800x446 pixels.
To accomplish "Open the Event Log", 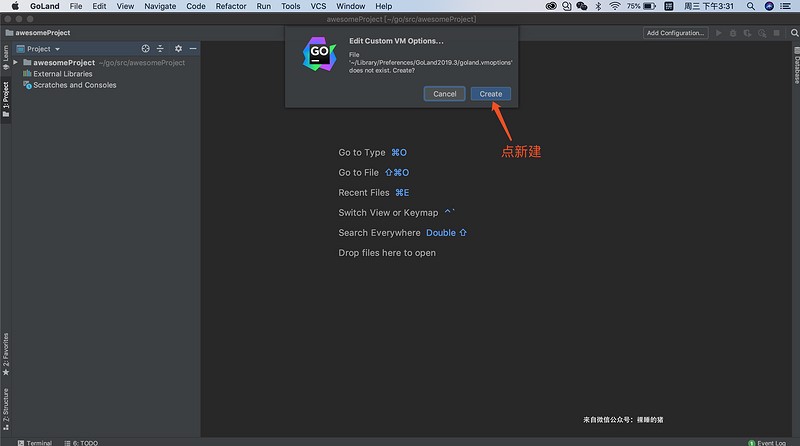I will click(x=767, y=442).
